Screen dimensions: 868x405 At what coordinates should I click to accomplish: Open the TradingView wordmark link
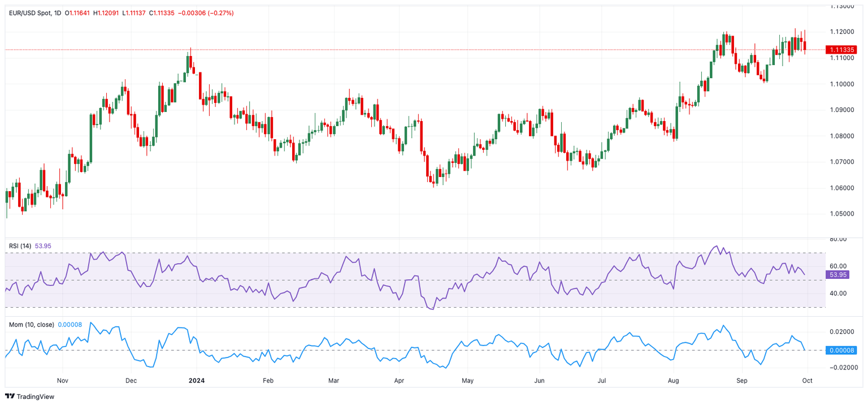click(36, 397)
